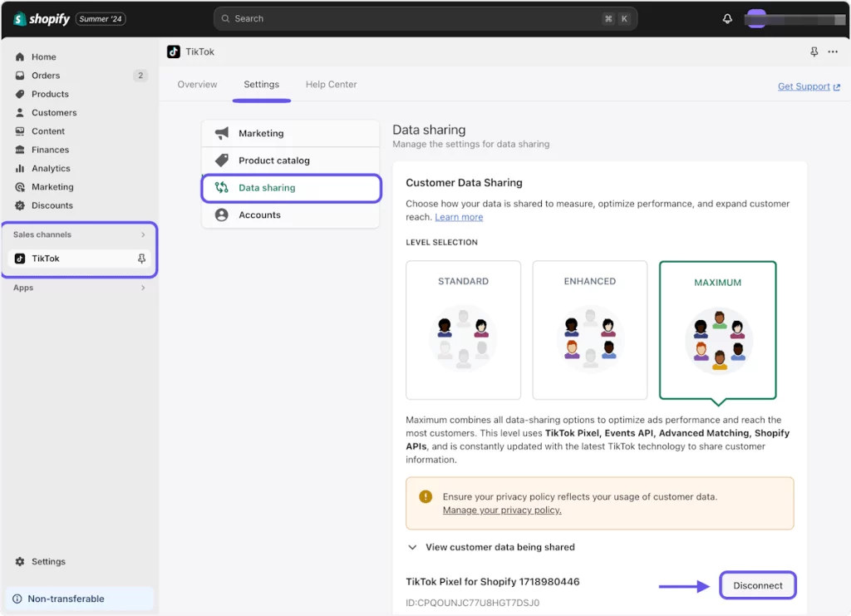Unpin TikTok using sidebar pin icon
The height and width of the screenshot is (616, 851).
(141, 259)
